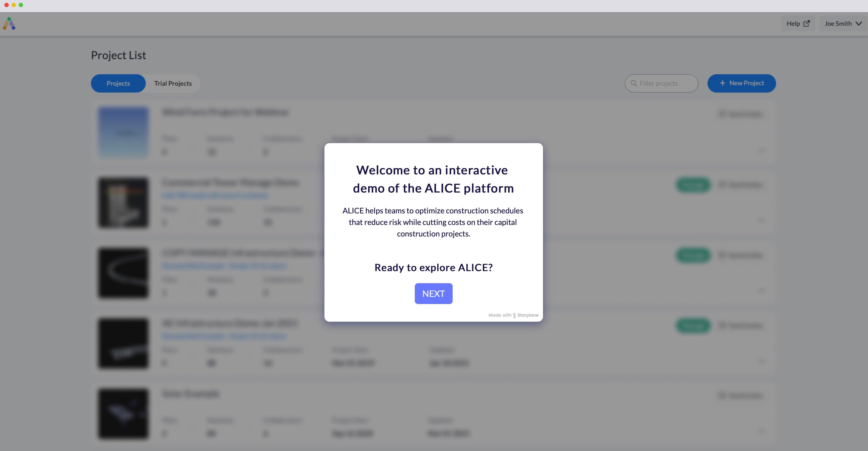
Task: Open the first project's blue sky thumbnail
Action: tap(123, 132)
